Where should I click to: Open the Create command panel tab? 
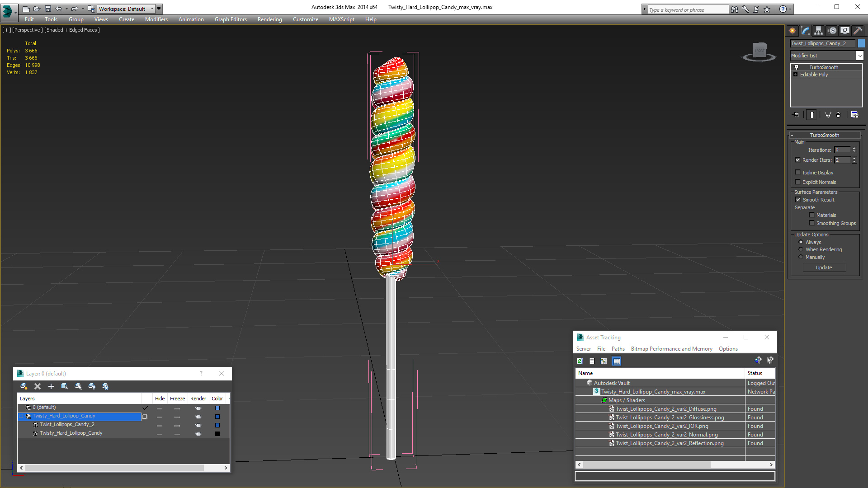(x=792, y=31)
